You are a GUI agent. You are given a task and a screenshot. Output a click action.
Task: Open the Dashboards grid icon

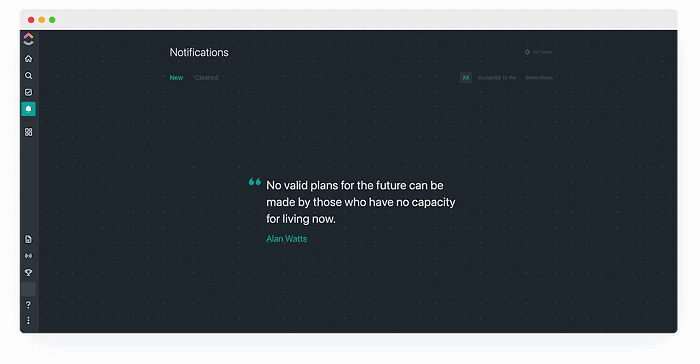[28, 132]
